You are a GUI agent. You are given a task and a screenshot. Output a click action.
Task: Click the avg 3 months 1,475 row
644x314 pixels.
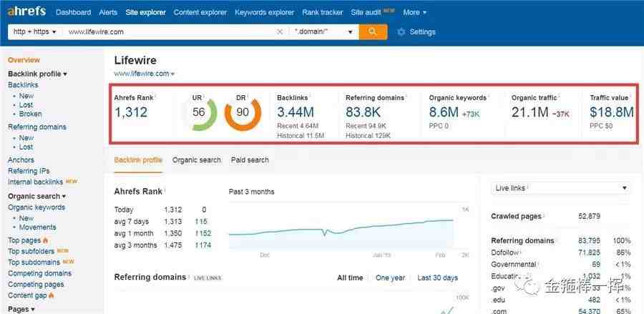click(163, 245)
